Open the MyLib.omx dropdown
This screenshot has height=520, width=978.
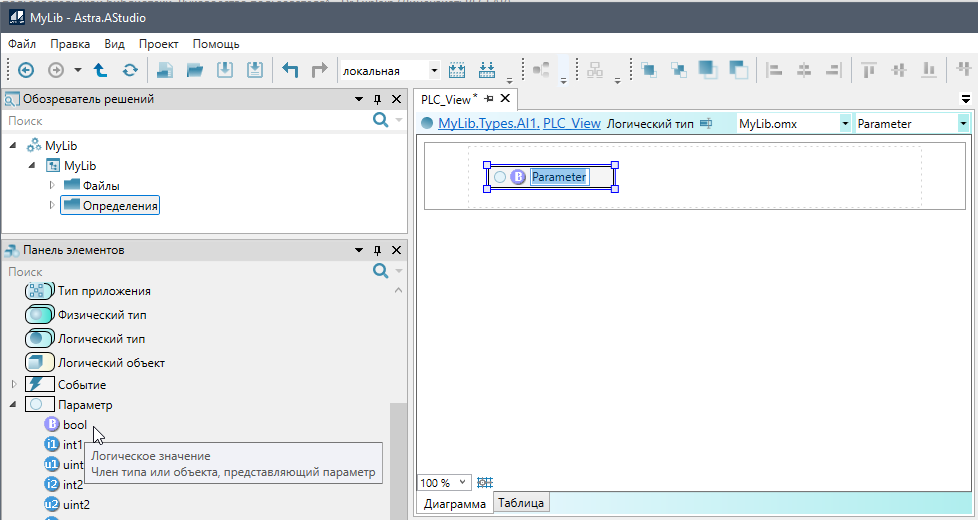pyautogui.click(x=845, y=123)
